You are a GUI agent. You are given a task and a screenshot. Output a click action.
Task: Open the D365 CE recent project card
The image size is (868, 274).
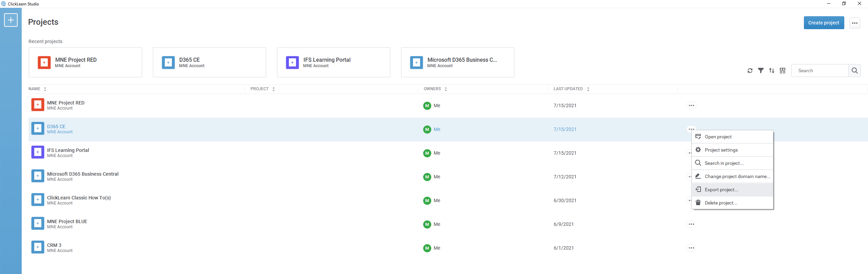coord(210,62)
